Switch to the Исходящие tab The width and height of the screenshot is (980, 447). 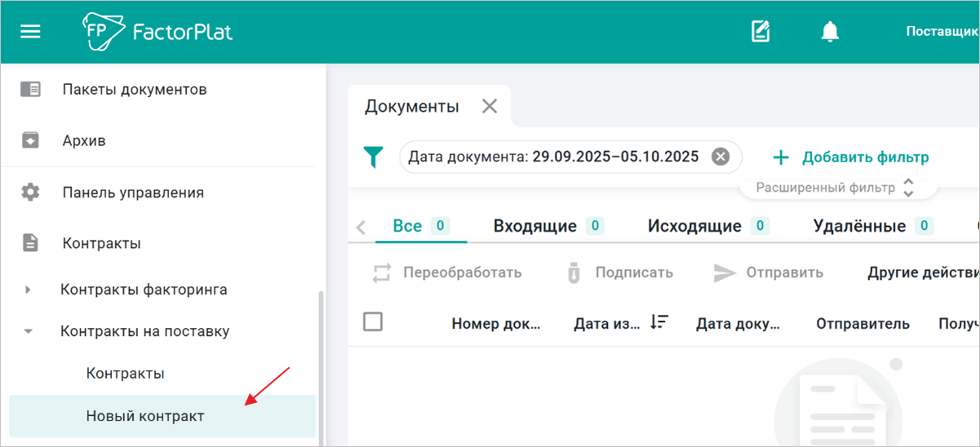694,226
